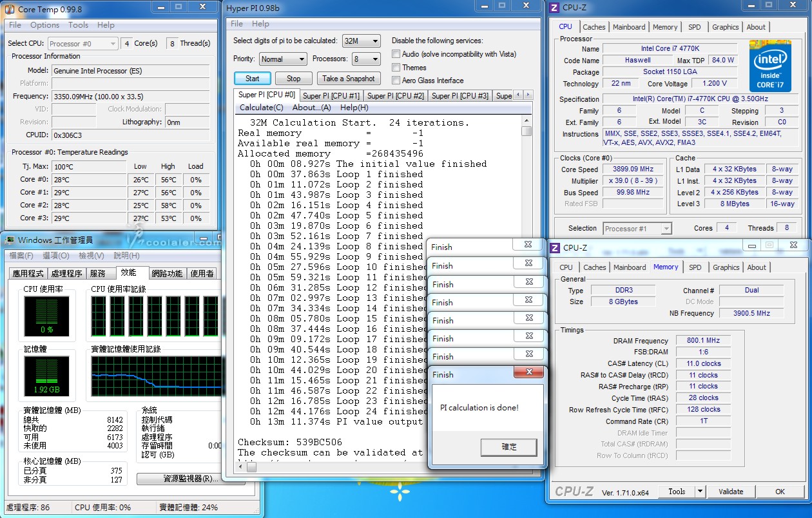The width and height of the screenshot is (812, 518).
Task: Click Tools button in CPU-Z
Action: pos(677,492)
